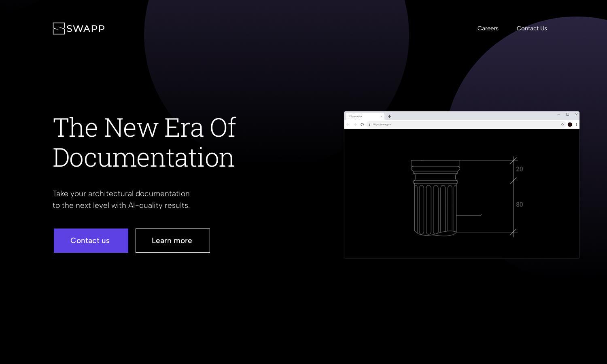Click the dimension label "20" in drawing

pos(520,169)
